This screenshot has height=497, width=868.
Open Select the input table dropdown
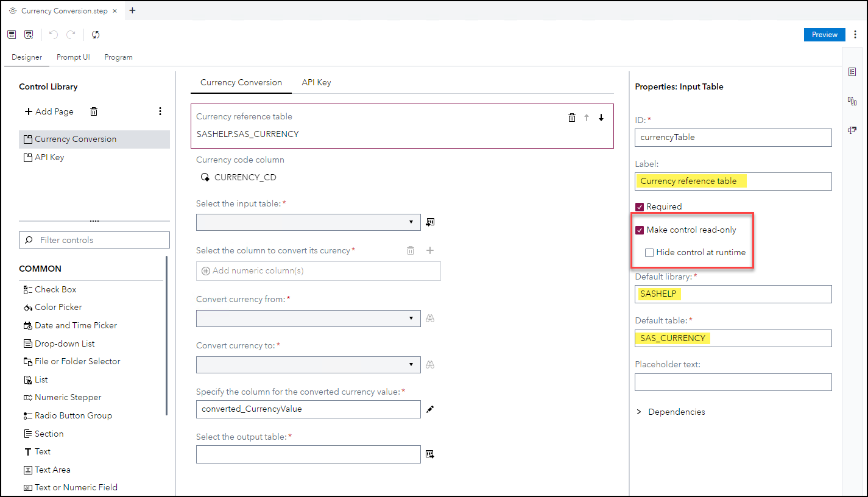[308, 222]
